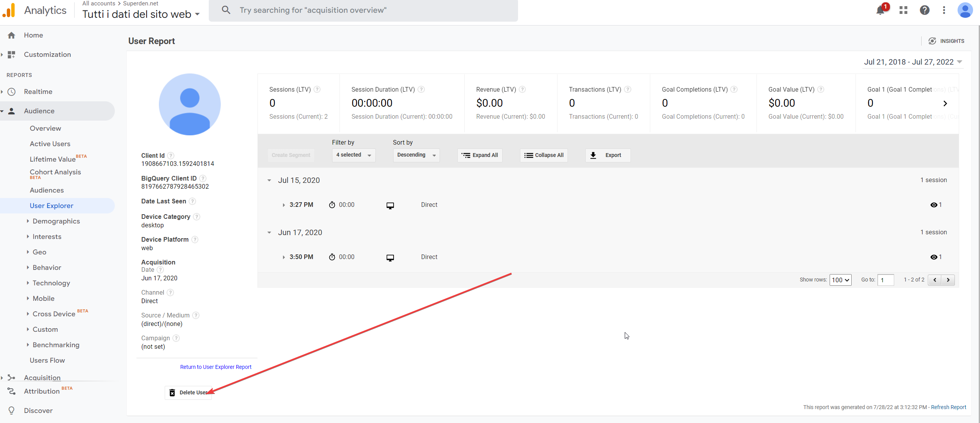
Task: Click the Go to page input field
Action: point(885,280)
